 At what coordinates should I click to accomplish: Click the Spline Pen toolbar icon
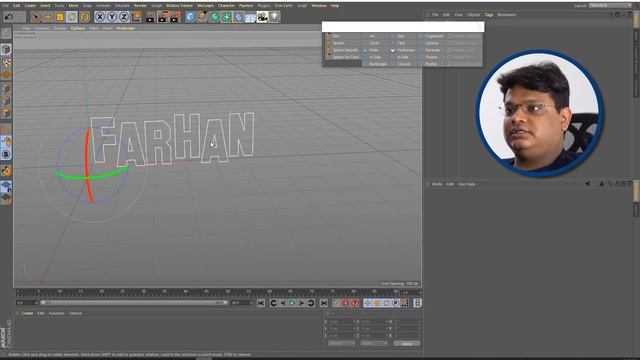(202, 17)
